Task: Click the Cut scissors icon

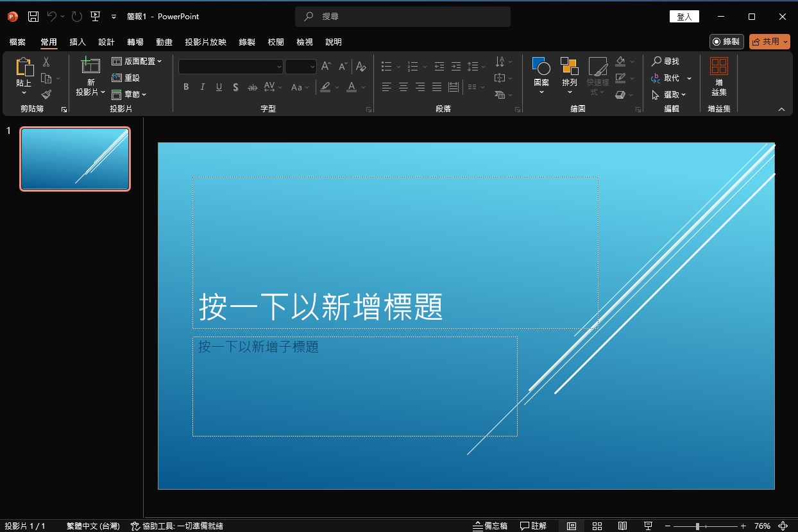Action: click(x=46, y=62)
